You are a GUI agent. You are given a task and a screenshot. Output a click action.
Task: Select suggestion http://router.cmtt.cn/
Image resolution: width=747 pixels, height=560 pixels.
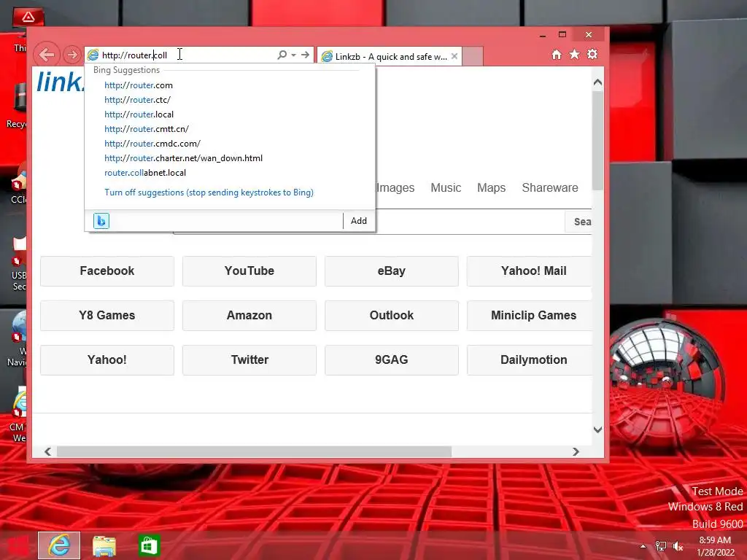[x=147, y=128]
